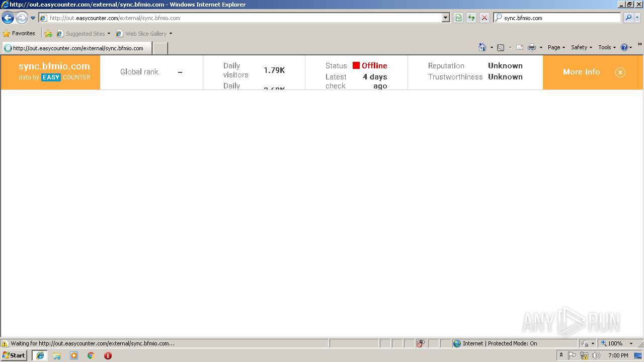Click the Refresh page icon
This screenshot has width=644, height=362.
pos(471,18)
